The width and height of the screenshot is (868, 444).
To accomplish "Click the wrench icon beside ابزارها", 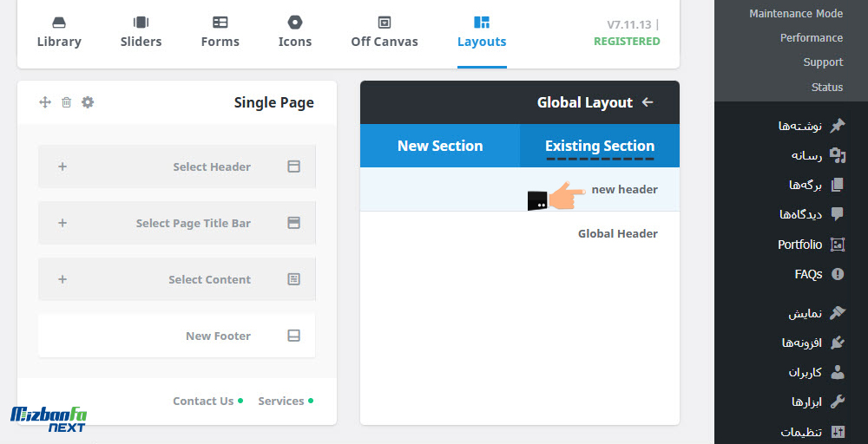I will click(838, 402).
